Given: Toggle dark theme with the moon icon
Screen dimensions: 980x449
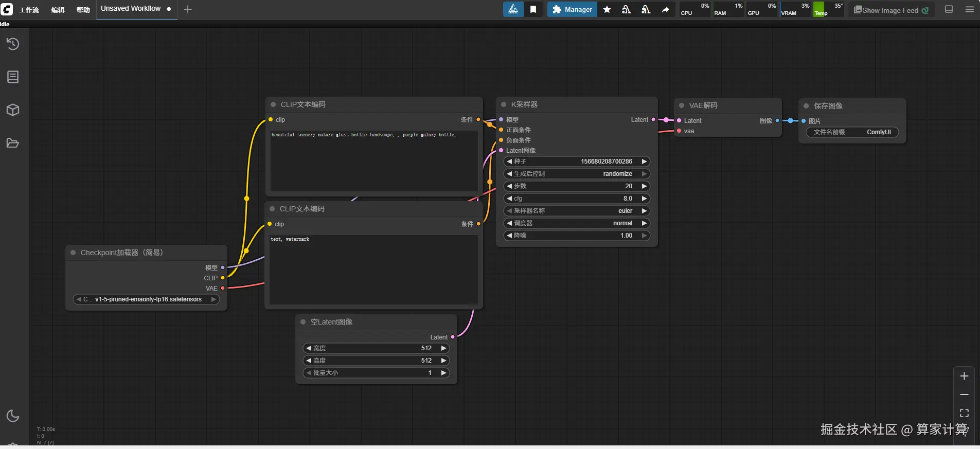Looking at the screenshot, I should [13, 416].
